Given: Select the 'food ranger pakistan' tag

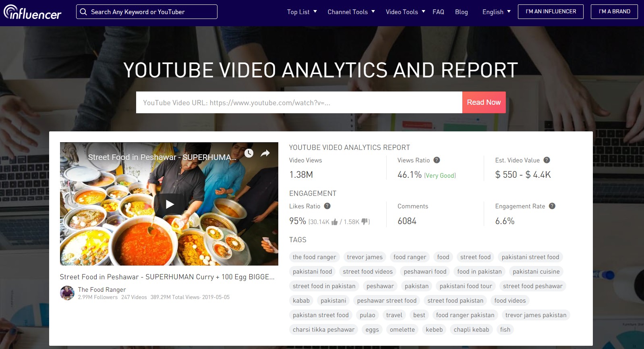Looking at the screenshot, I should [465, 315].
